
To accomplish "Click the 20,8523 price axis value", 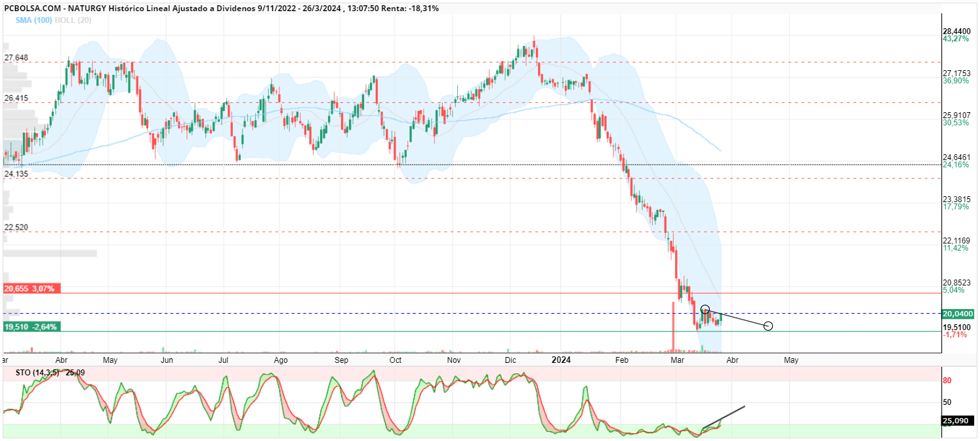I will (x=956, y=282).
